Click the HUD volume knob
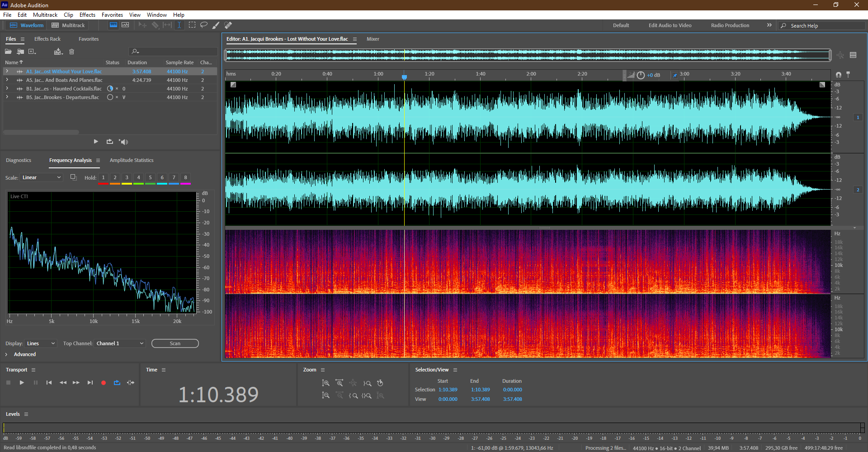The height and width of the screenshot is (452, 868). coord(641,75)
